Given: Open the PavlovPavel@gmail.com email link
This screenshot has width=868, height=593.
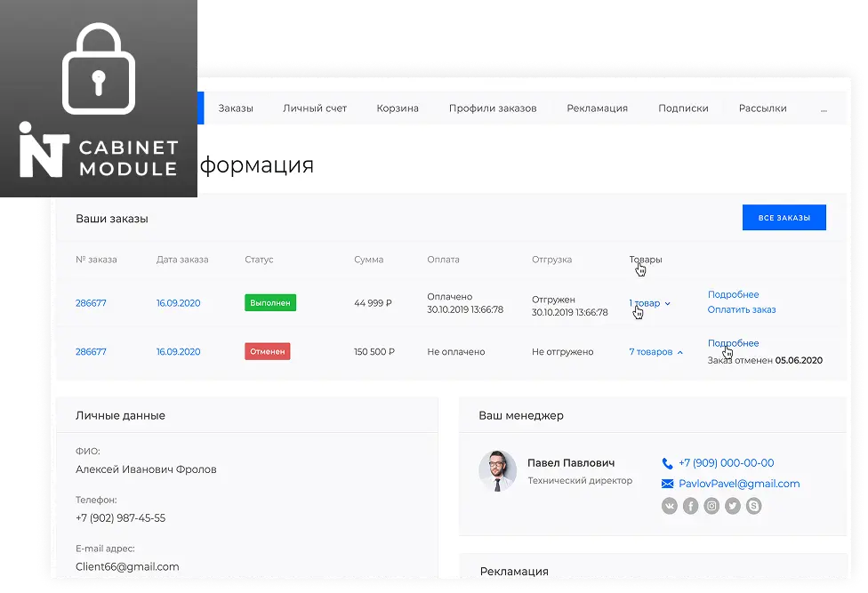Looking at the screenshot, I should point(739,484).
